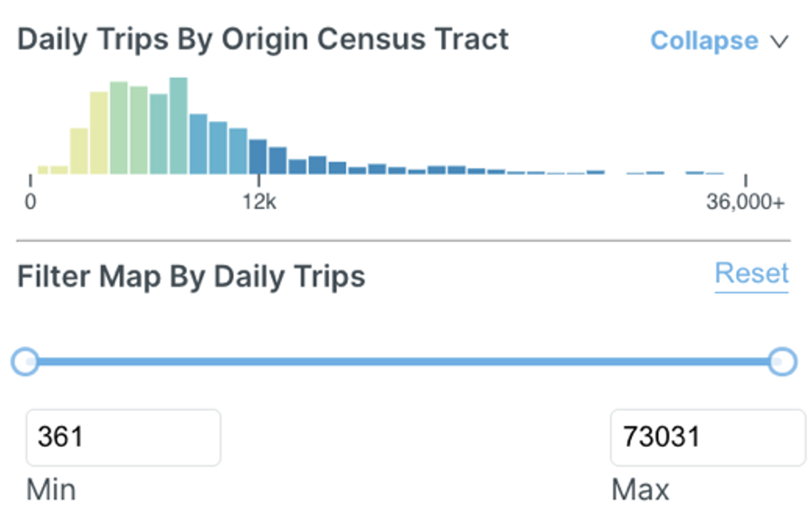Select the leftmost histogram bar

[x=43, y=170]
